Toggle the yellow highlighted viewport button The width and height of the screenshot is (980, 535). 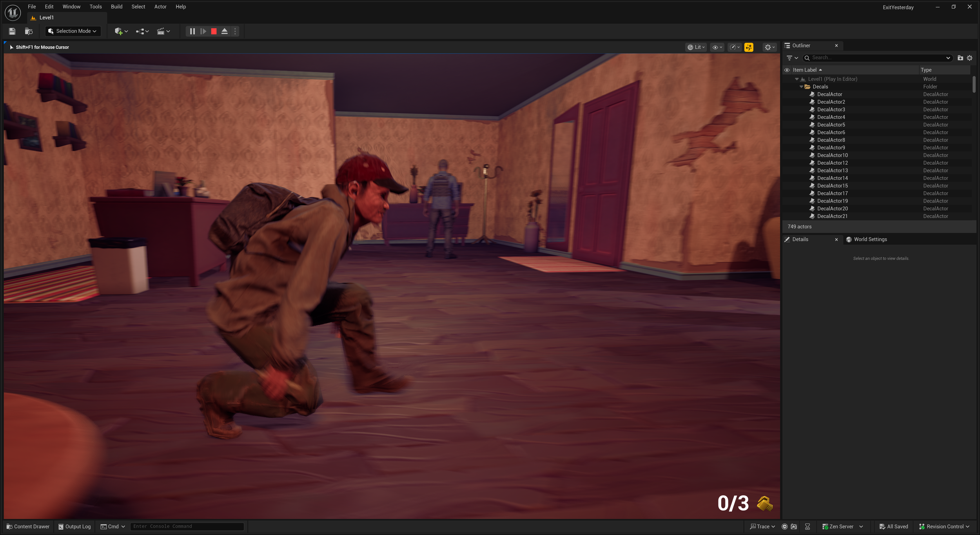pos(749,47)
